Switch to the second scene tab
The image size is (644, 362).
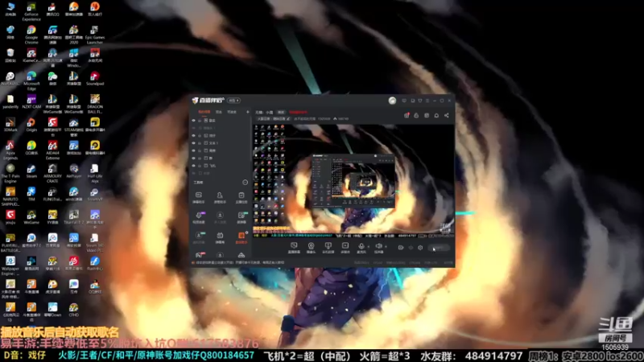click(x=219, y=112)
